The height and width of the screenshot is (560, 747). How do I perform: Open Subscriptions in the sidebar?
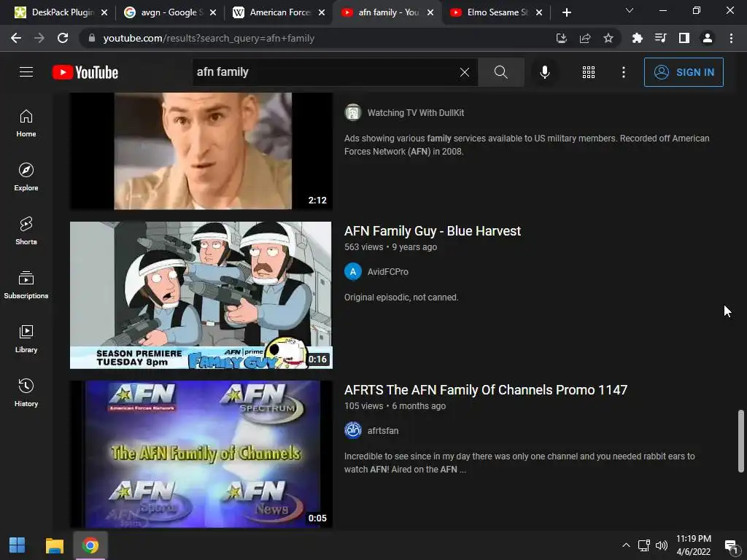coord(26,285)
